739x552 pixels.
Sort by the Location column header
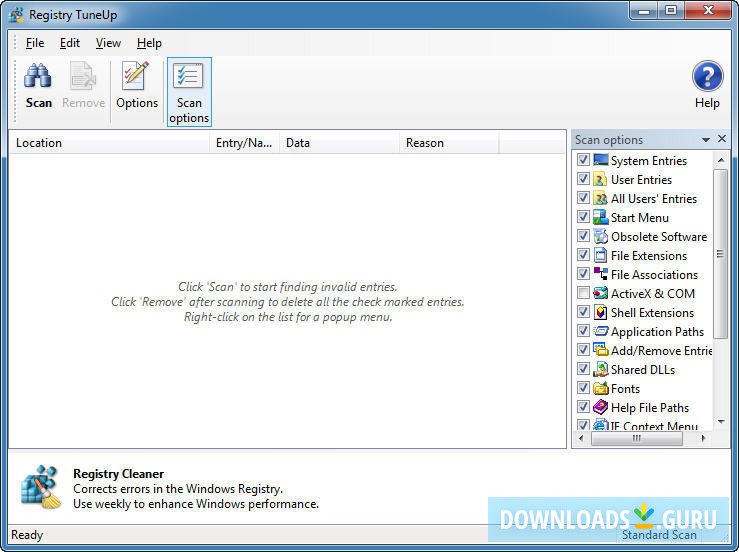click(109, 143)
